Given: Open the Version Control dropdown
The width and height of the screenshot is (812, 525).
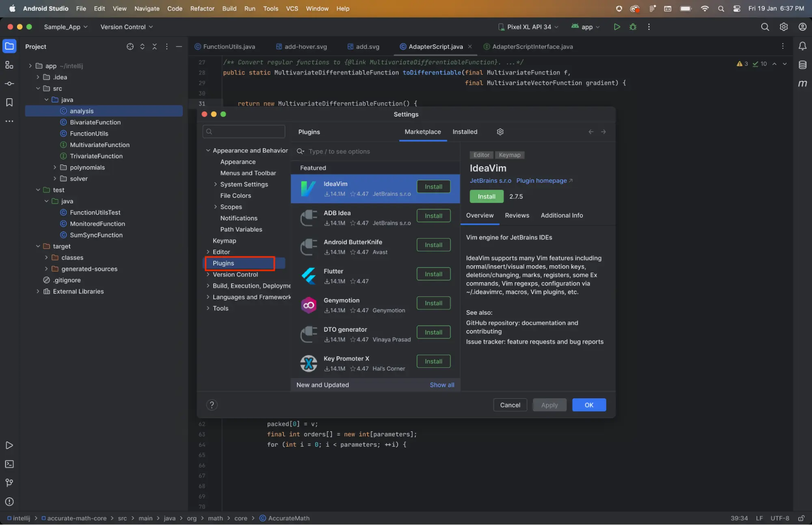Looking at the screenshot, I should tap(127, 27).
